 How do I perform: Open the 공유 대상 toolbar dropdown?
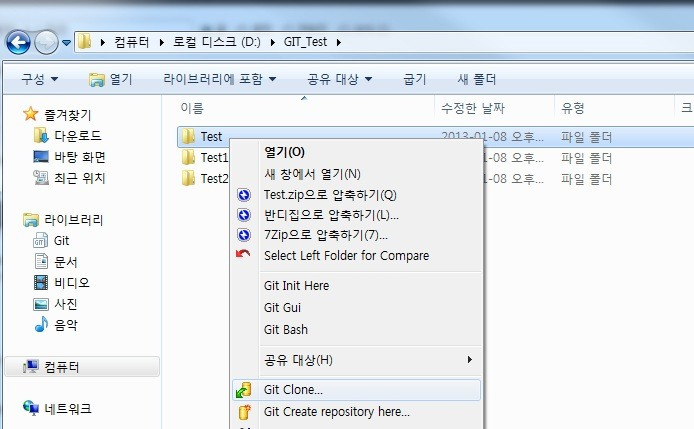(339, 79)
